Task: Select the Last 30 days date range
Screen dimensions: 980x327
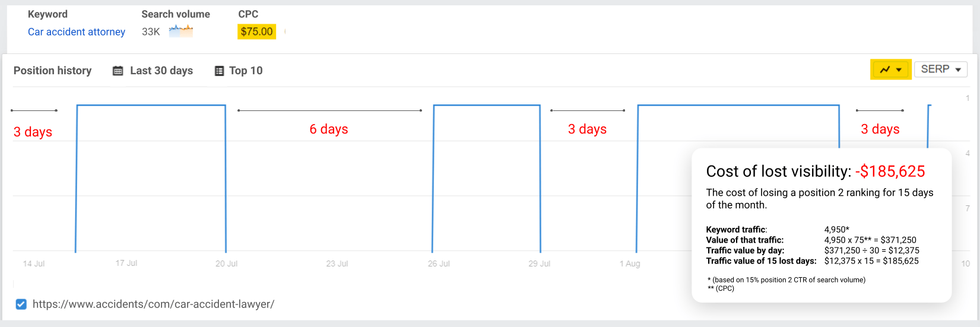Action: pyautogui.click(x=161, y=71)
